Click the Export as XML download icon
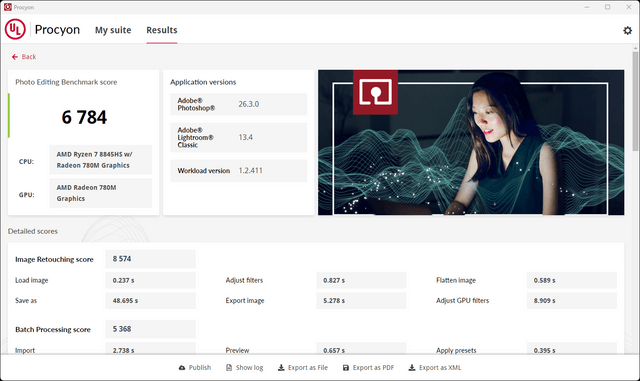Viewport: 640px width, 381px height. 412,368
